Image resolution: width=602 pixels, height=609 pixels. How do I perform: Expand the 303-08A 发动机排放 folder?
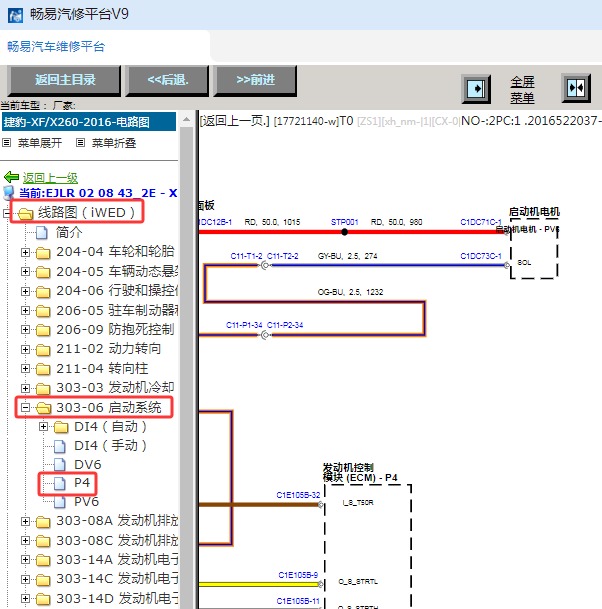[25, 521]
